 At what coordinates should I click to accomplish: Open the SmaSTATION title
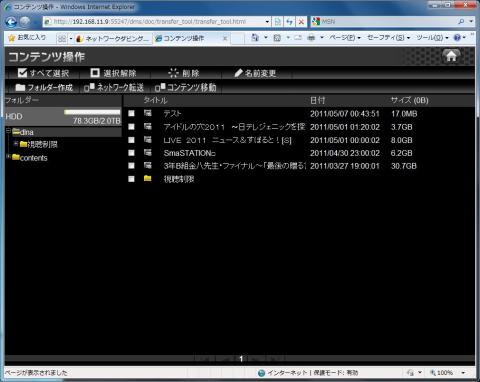click(x=189, y=153)
